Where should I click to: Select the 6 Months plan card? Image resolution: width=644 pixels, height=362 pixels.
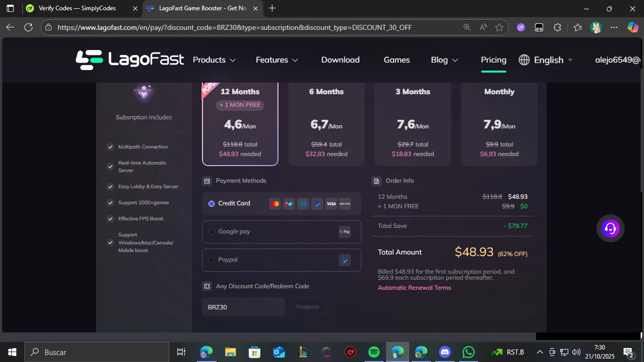click(x=326, y=124)
